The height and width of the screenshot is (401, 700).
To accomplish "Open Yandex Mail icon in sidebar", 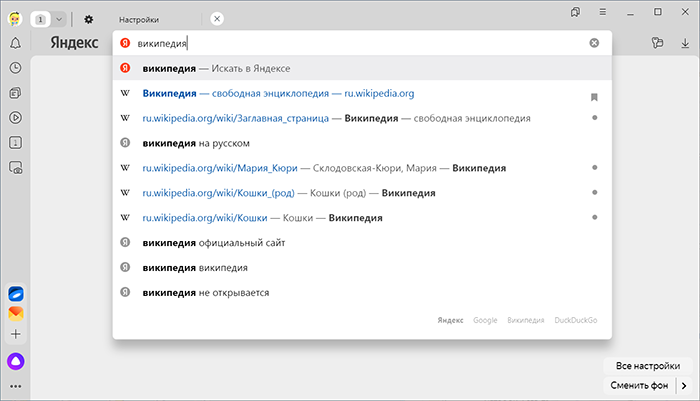I will click(16, 313).
